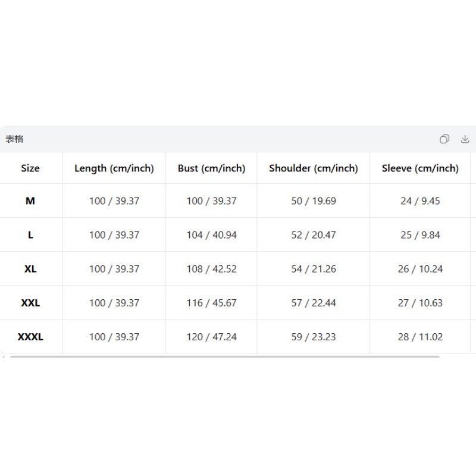Click the Sleeve (cm/inch) column header

pos(420,168)
